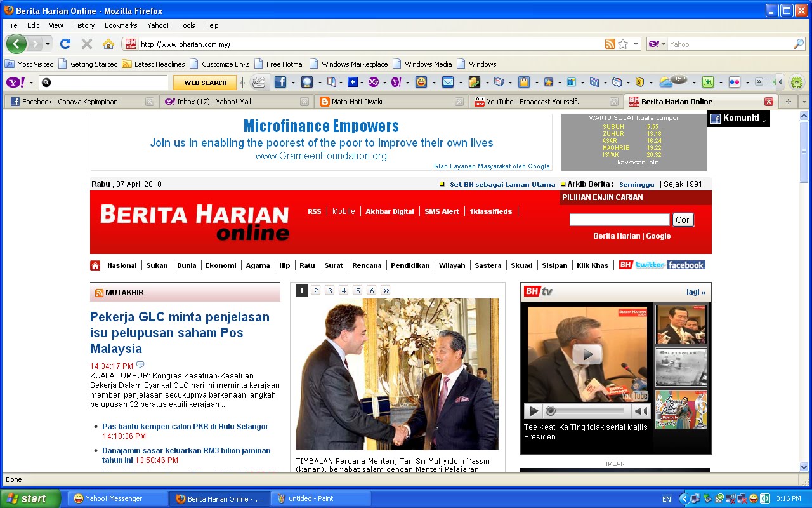Expand the Yahoo! toolbar logo menu
Screen dimensions: 812x508
pos(31,83)
